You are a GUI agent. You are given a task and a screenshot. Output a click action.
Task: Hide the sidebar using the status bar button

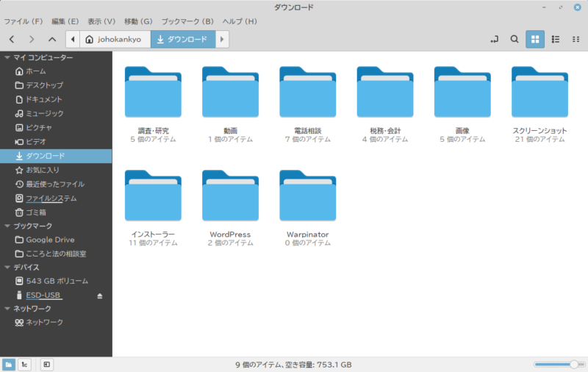click(46, 364)
